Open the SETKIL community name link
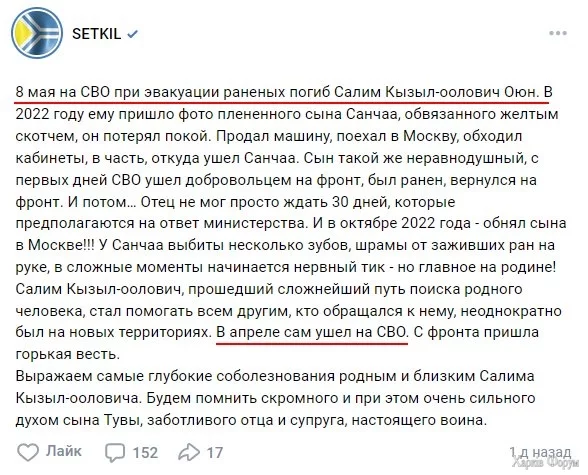 tap(96, 34)
